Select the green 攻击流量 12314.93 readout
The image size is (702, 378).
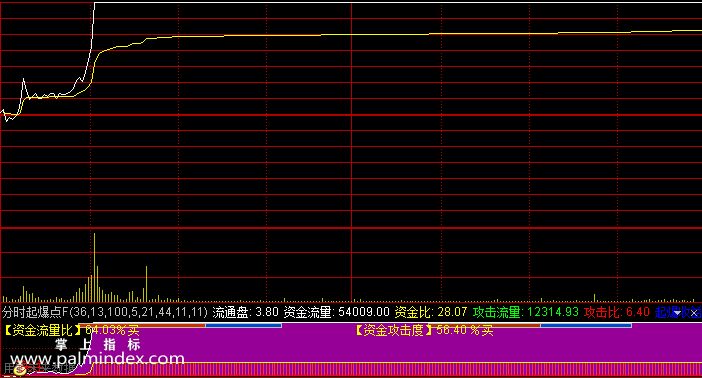coord(526,312)
